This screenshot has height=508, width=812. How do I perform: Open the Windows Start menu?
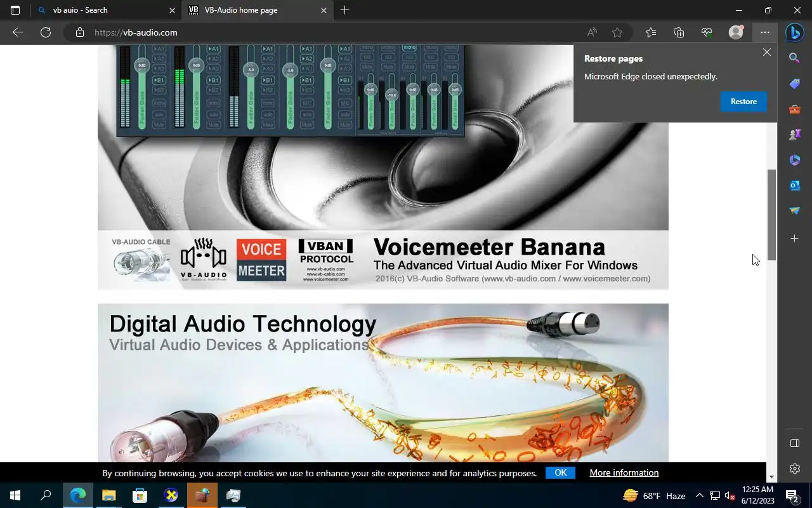[x=15, y=495]
